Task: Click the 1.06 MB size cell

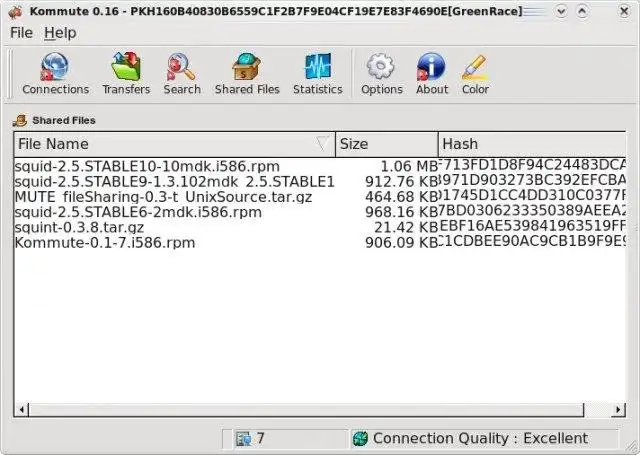Action: click(409, 166)
